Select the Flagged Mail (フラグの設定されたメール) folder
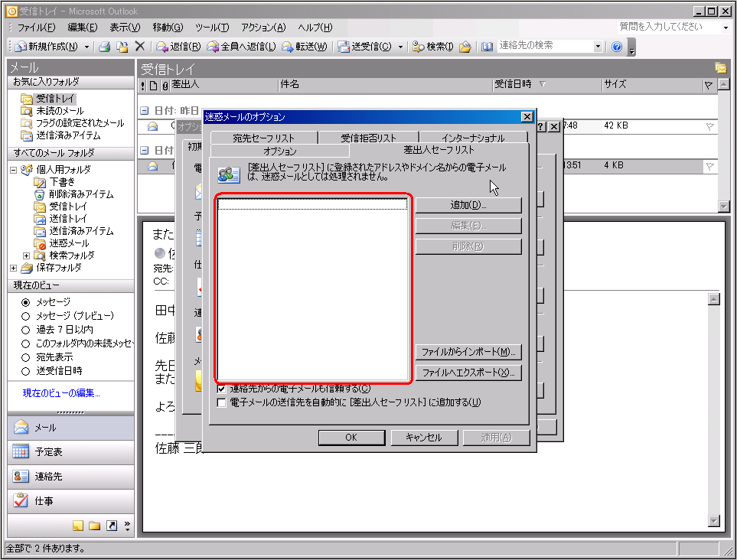 (80, 123)
